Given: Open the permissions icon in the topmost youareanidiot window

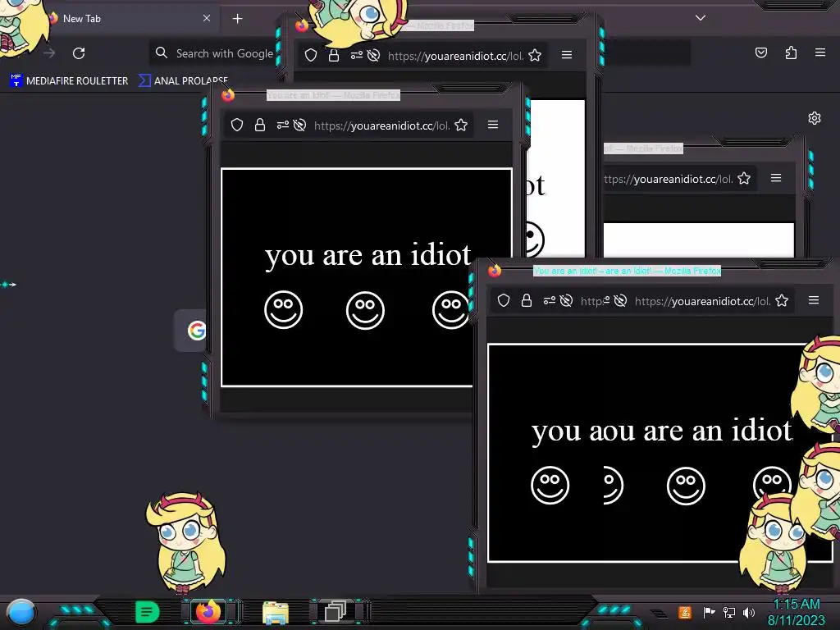Looking at the screenshot, I should coord(356,55).
